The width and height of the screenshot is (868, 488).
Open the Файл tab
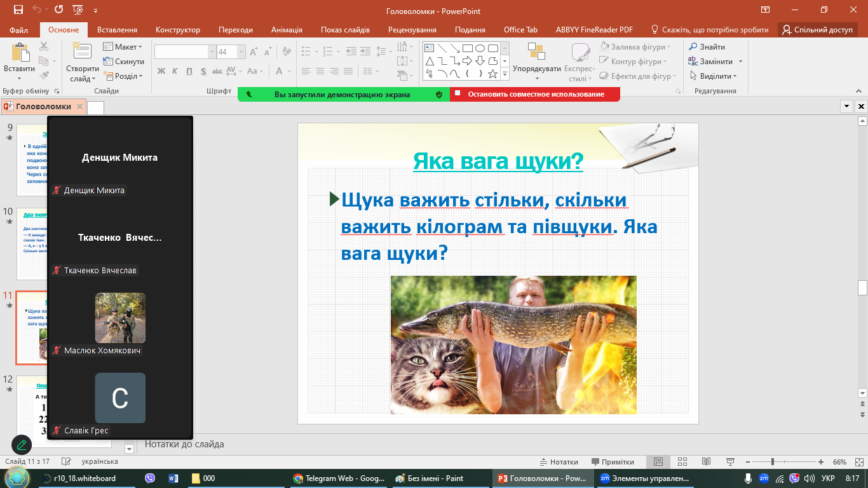(x=19, y=30)
